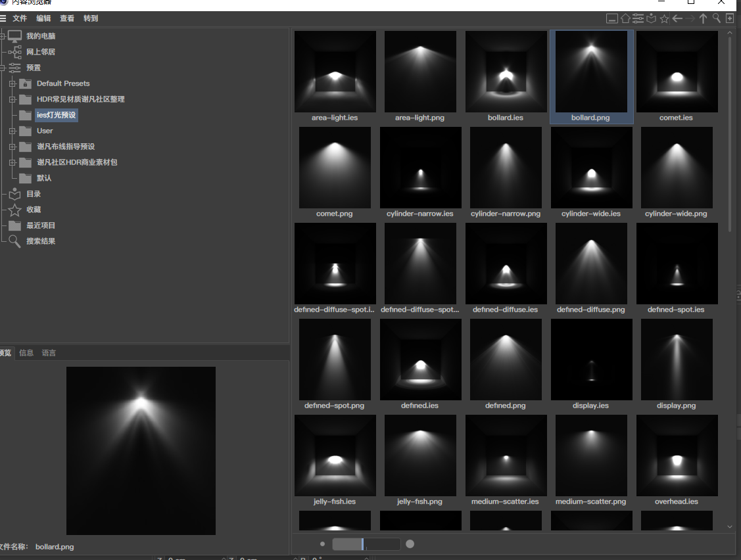Collapse the 预置 tree node

[x=3, y=68]
